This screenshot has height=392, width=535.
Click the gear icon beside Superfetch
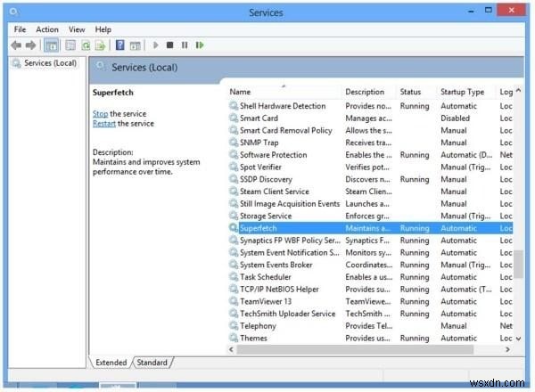pyautogui.click(x=234, y=228)
